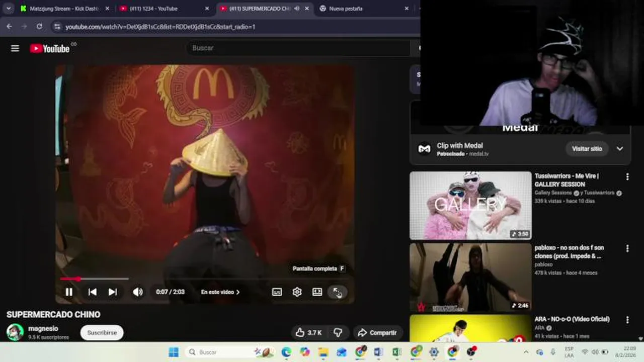Launch Excel from the taskbar
This screenshot has height=362, width=644.
tap(397, 352)
